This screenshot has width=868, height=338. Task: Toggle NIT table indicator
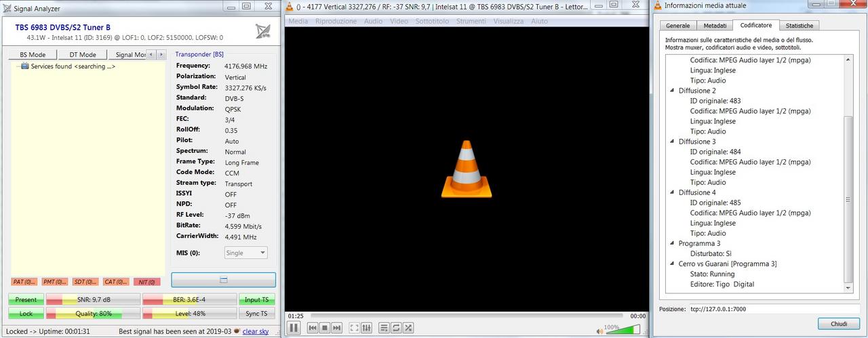tap(146, 282)
